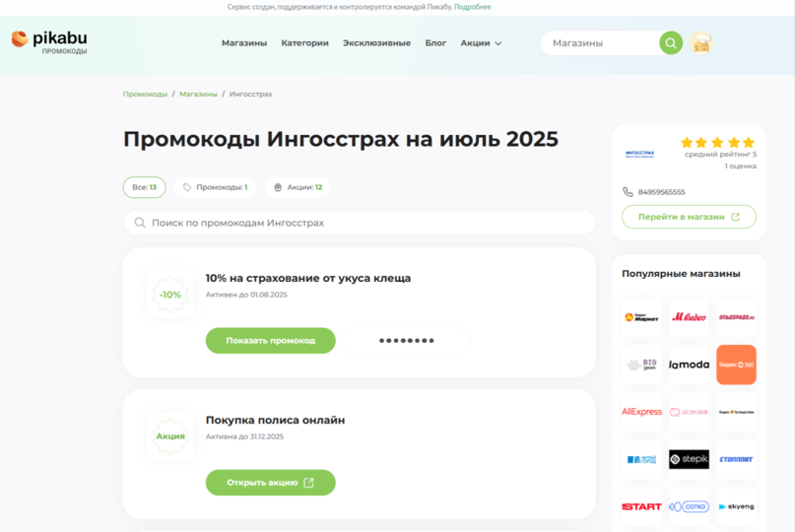Open Эксклюзивные in the top navigation

point(376,43)
